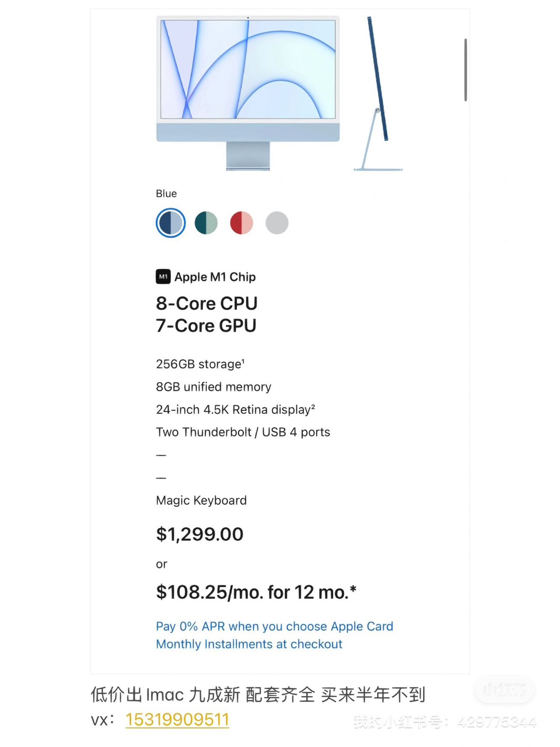This screenshot has width=560, height=747.
Task: Tap the highlighted phone number 15319909511
Action: tap(177, 719)
